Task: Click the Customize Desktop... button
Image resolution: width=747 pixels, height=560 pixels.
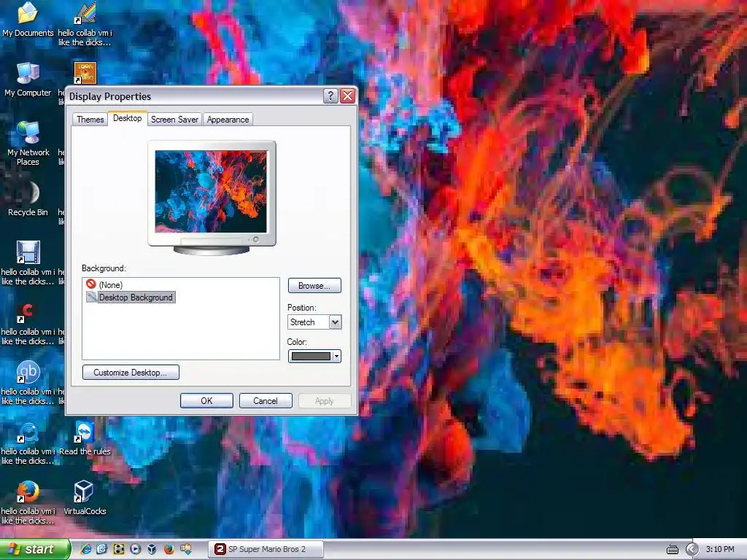Action: [131, 373]
